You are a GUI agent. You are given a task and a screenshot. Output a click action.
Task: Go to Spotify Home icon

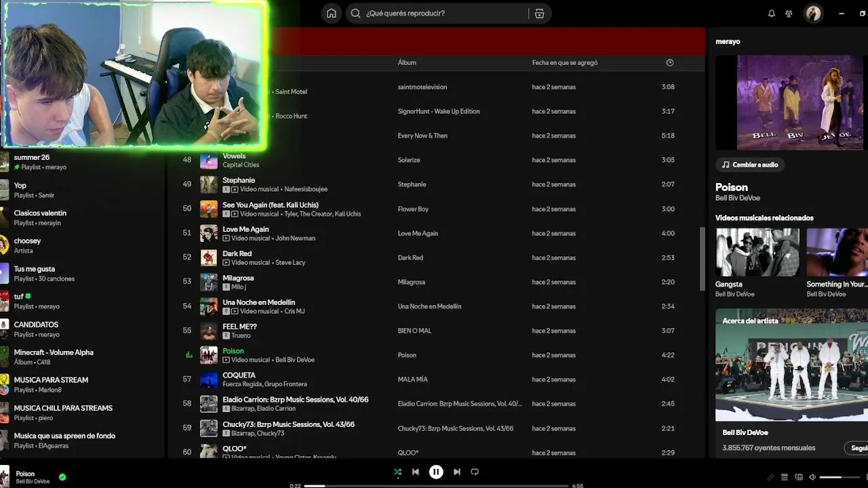pyautogui.click(x=331, y=14)
